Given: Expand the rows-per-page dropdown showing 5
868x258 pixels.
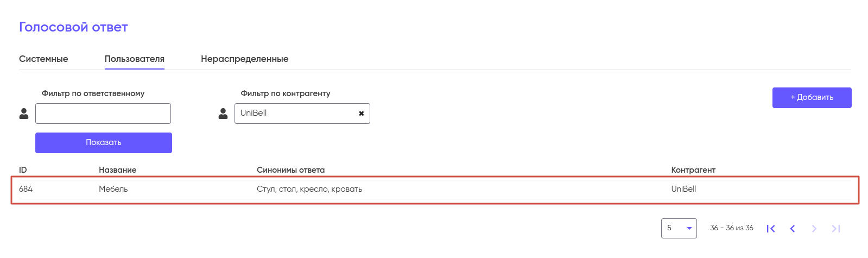Looking at the screenshot, I should (x=679, y=228).
